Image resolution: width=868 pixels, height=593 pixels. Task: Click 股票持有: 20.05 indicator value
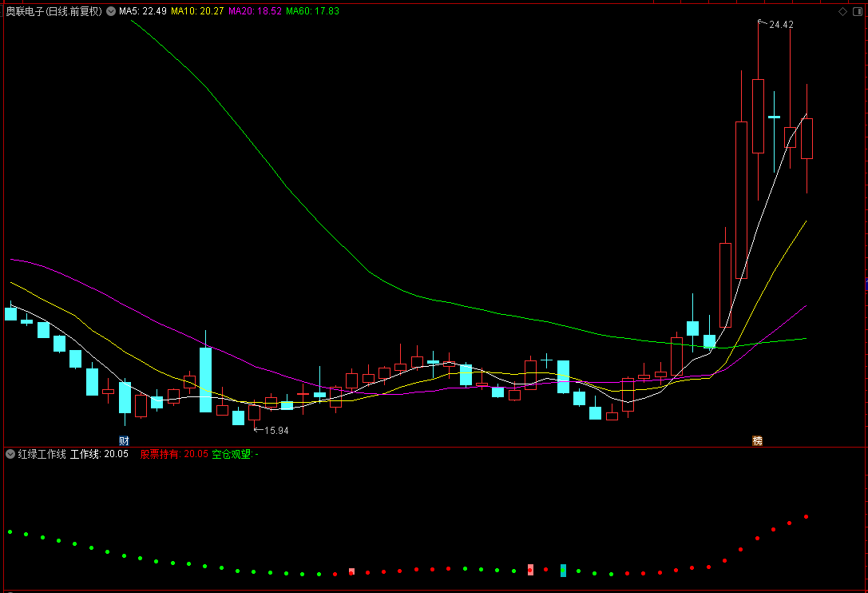pos(174,454)
